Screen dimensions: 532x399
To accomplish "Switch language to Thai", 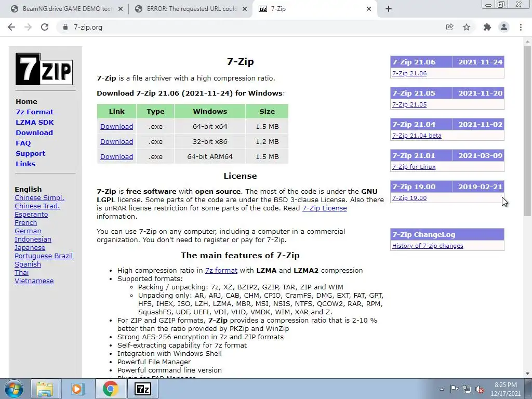I will (x=22, y=272).
